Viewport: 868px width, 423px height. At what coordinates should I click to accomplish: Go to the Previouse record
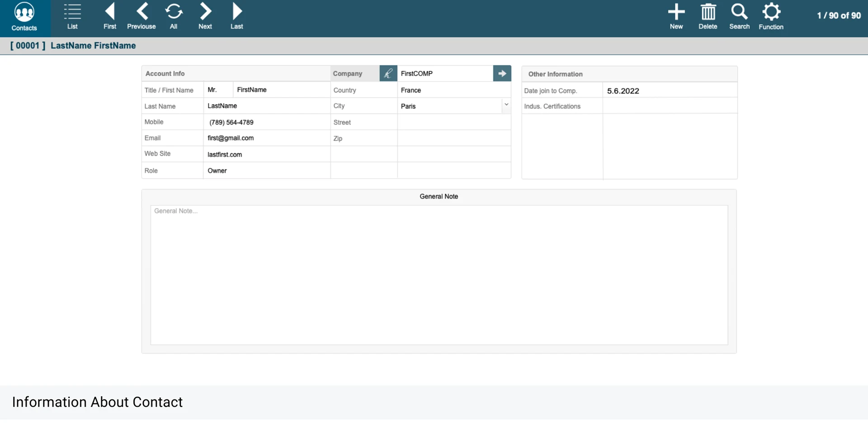click(142, 17)
